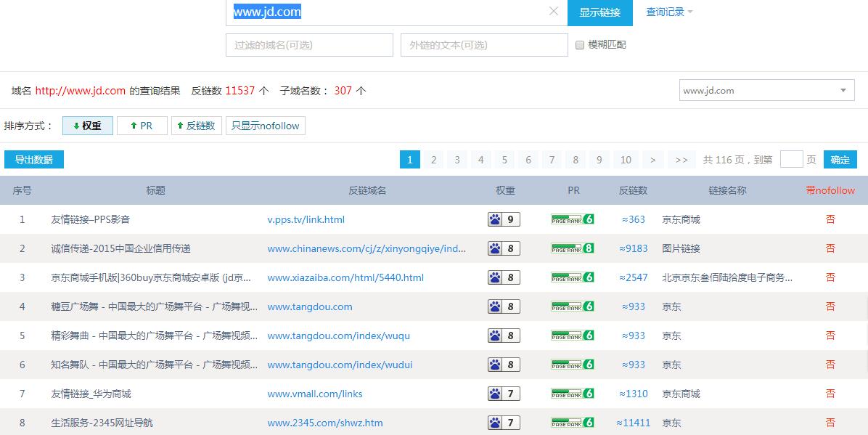Click the Baidu weight badge for xiazaiba row
Viewport: 868px width, 435px height.
click(504, 277)
